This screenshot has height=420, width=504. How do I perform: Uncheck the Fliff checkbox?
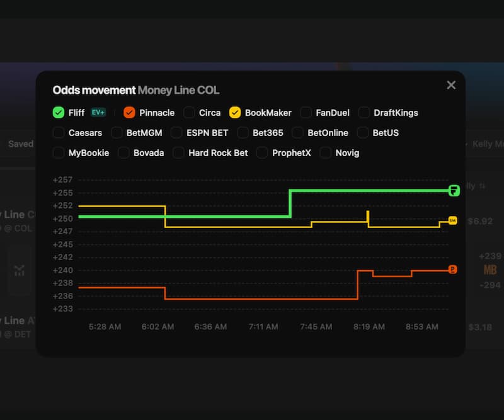[x=57, y=112]
